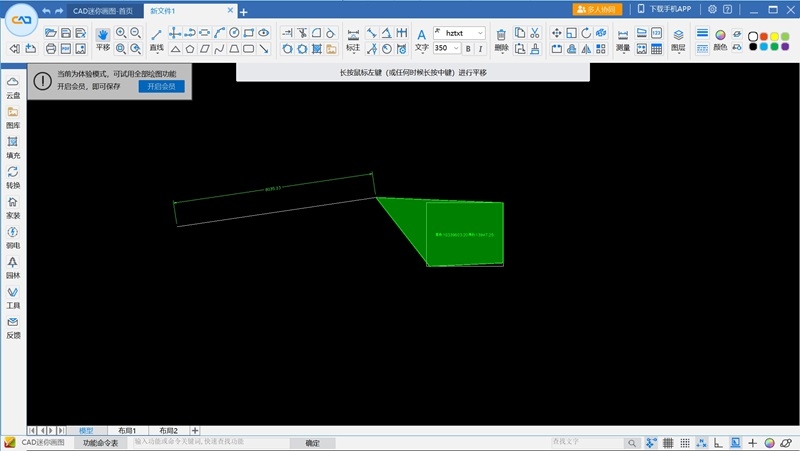Expand the annotation (标注) dropdown arrow
Image resolution: width=800 pixels, height=451 pixels.
tap(353, 53)
